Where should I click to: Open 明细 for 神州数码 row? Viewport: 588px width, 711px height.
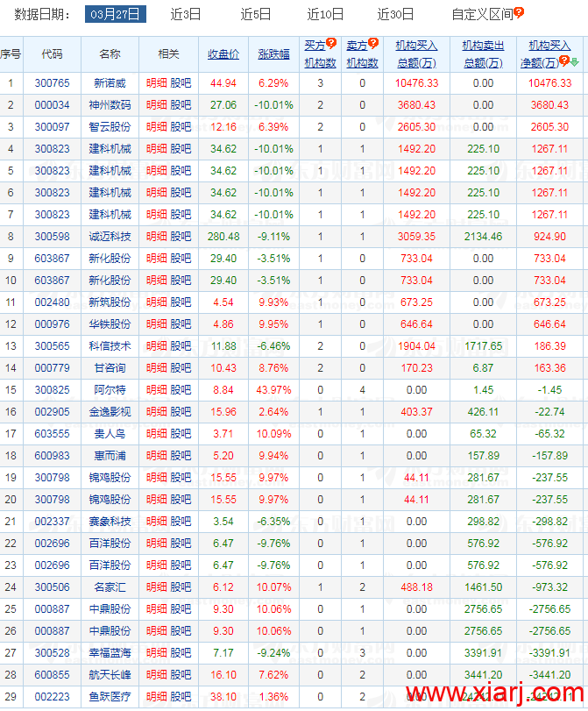(156, 105)
